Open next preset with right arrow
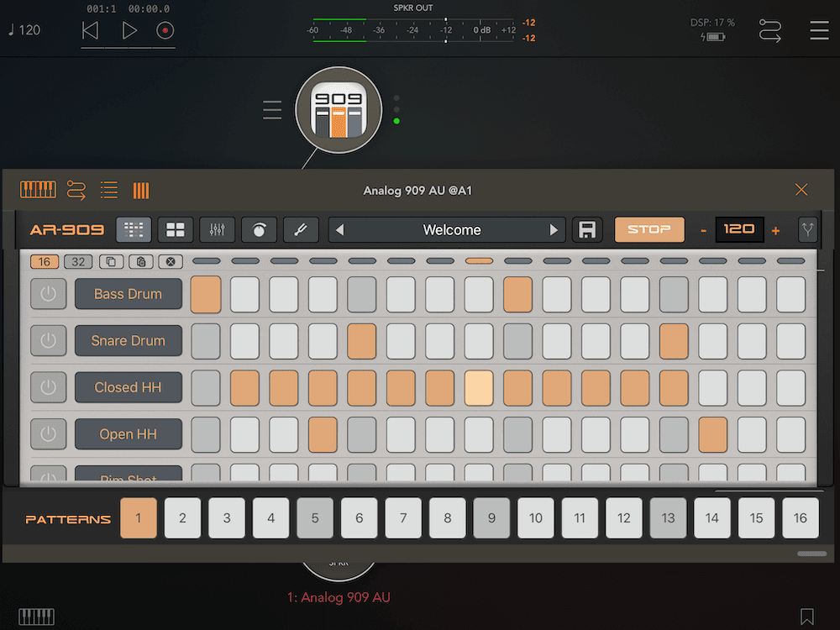This screenshot has height=630, width=840. point(552,229)
